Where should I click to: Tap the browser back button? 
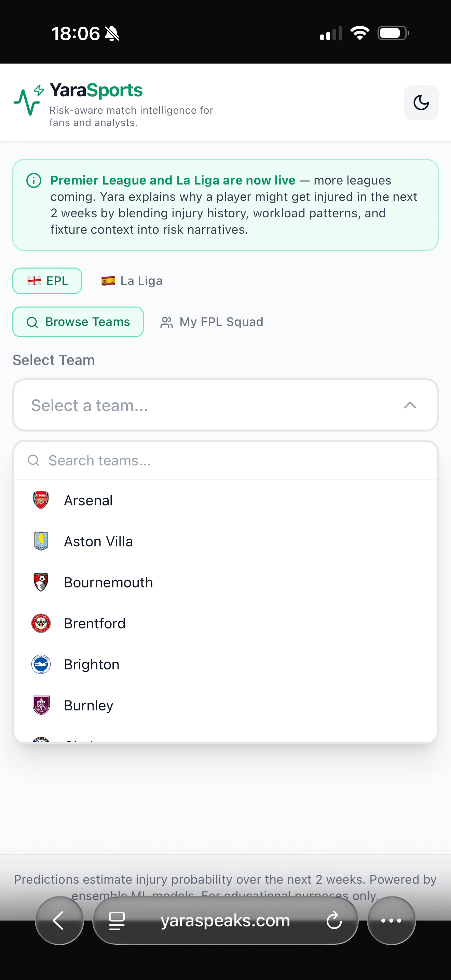(x=59, y=921)
